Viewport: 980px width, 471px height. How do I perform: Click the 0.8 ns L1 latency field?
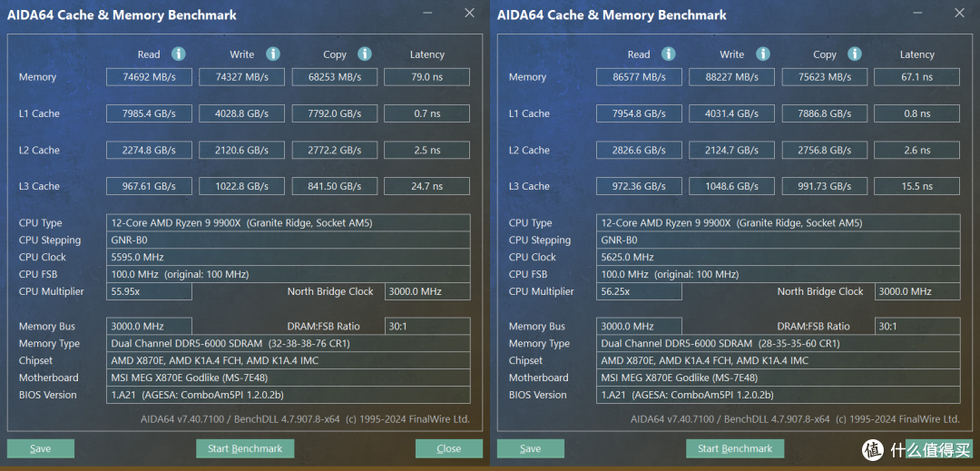(916, 113)
